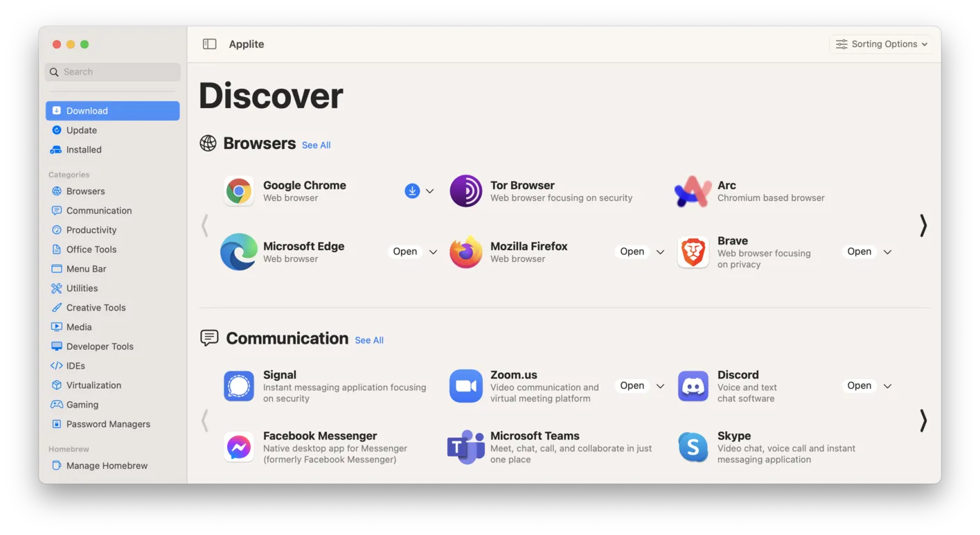Click the Skype app icon
The height and width of the screenshot is (535, 980).
[693, 447]
